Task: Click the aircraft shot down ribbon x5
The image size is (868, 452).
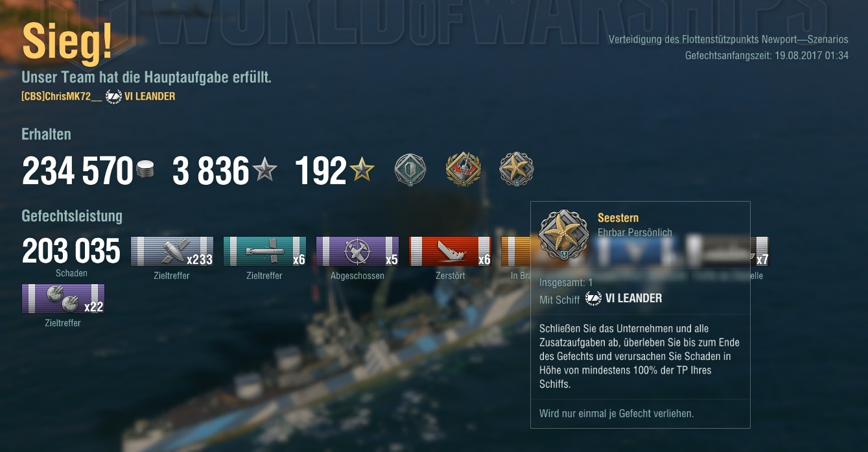Action: point(357,252)
